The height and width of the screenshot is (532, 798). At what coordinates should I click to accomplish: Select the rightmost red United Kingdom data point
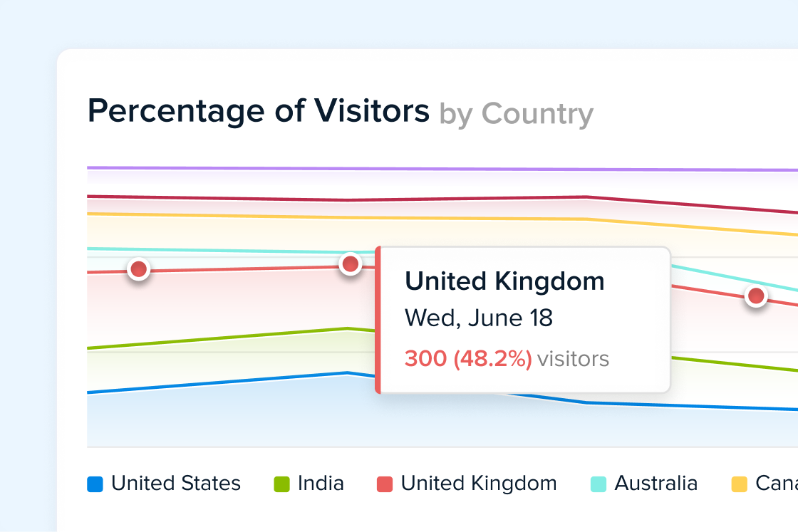[x=756, y=296]
